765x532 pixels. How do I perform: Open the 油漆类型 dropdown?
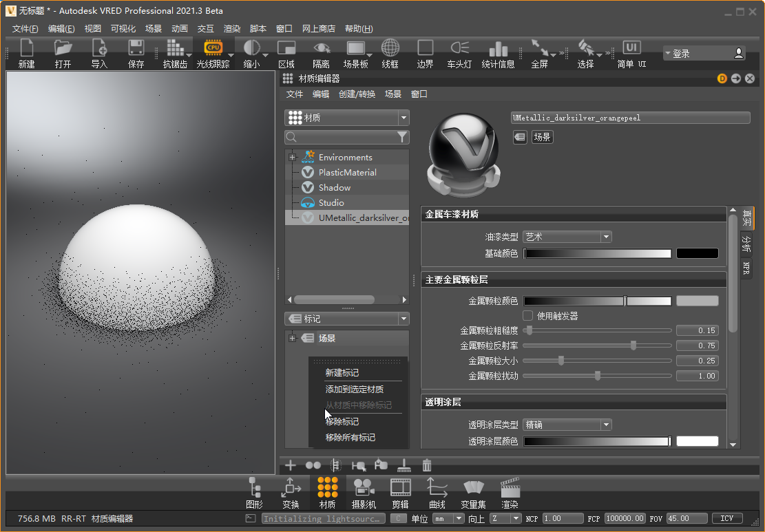click(567, 237)
